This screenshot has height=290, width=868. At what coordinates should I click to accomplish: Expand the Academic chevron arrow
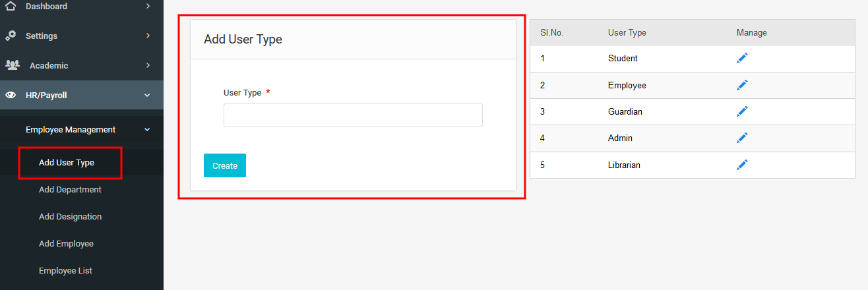148,65
